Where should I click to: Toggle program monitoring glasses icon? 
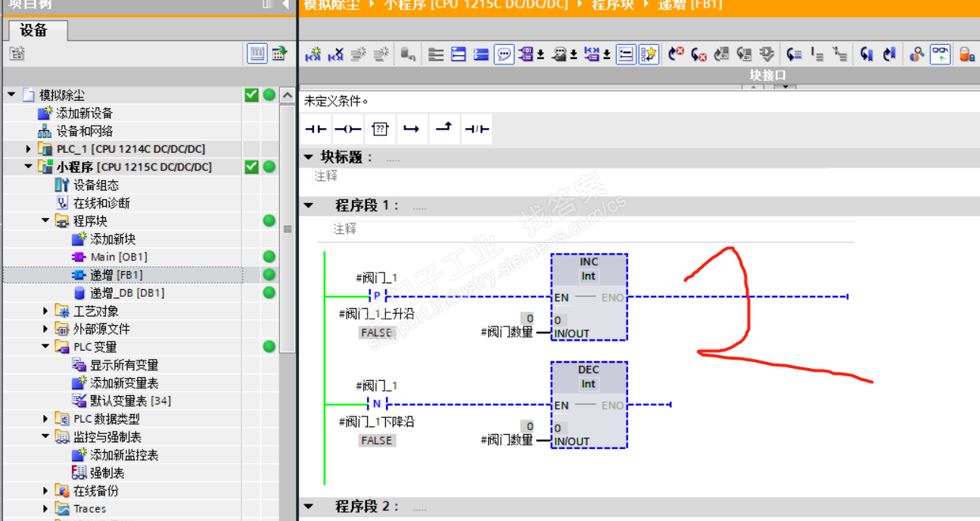point(940,55)
